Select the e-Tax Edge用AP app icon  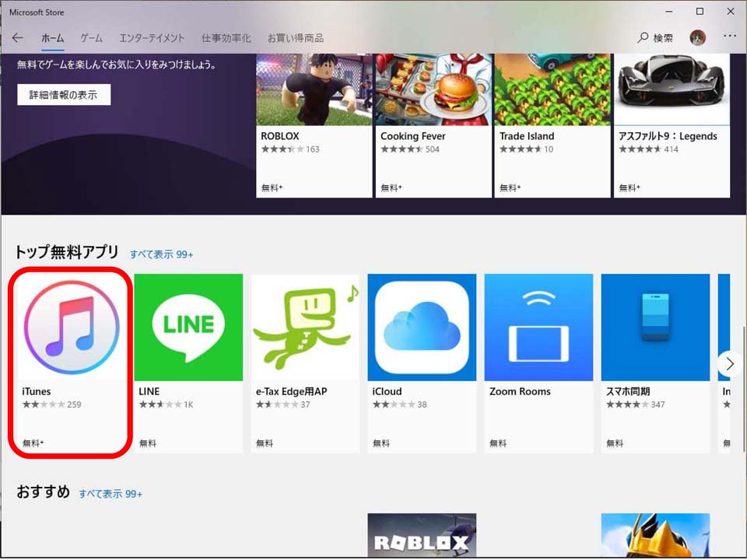(305, 326)
